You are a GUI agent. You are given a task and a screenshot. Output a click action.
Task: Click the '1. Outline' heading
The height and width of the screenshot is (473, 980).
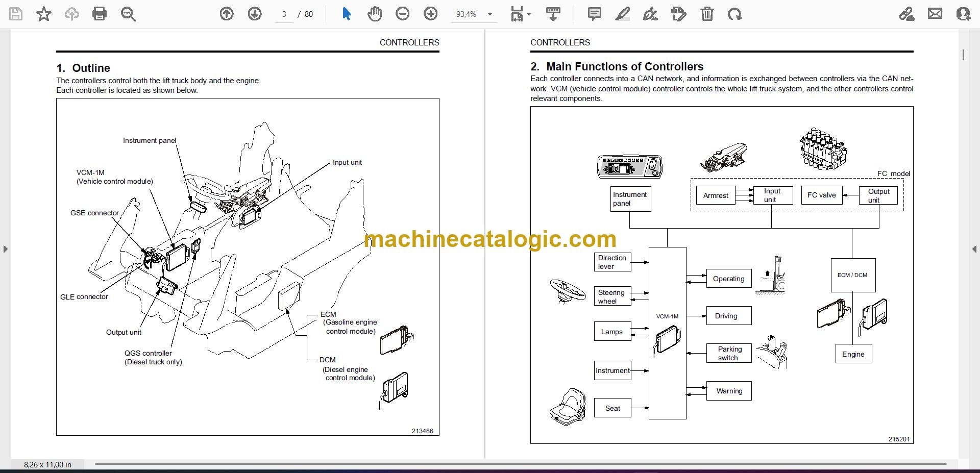click(83, 68)
